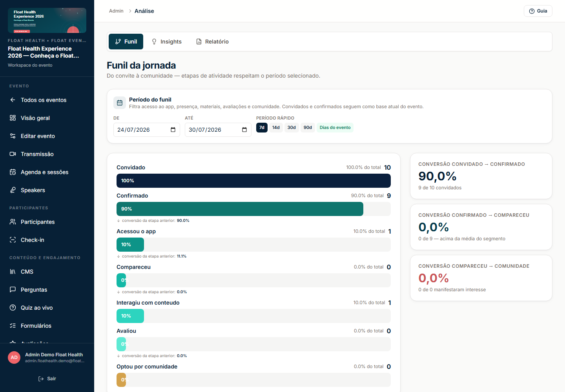Click the Interagiu com conteudo 10% bar
The image size is (565, 392).
coord(130,316)
